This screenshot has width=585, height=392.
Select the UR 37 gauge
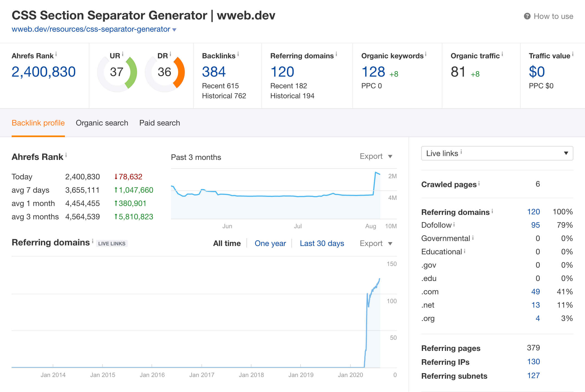tap(117, 72)
